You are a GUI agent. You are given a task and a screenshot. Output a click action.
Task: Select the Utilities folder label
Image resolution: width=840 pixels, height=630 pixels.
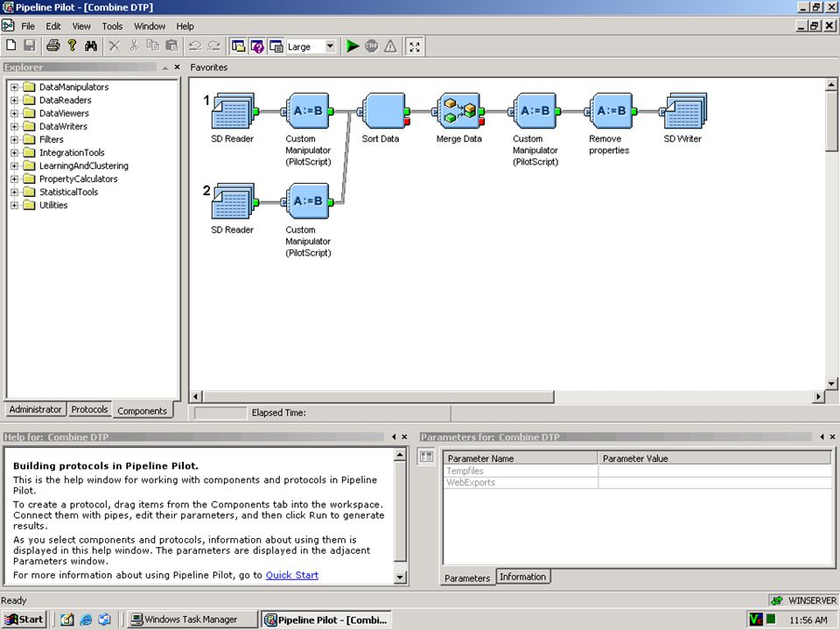(x=53, y=205)
